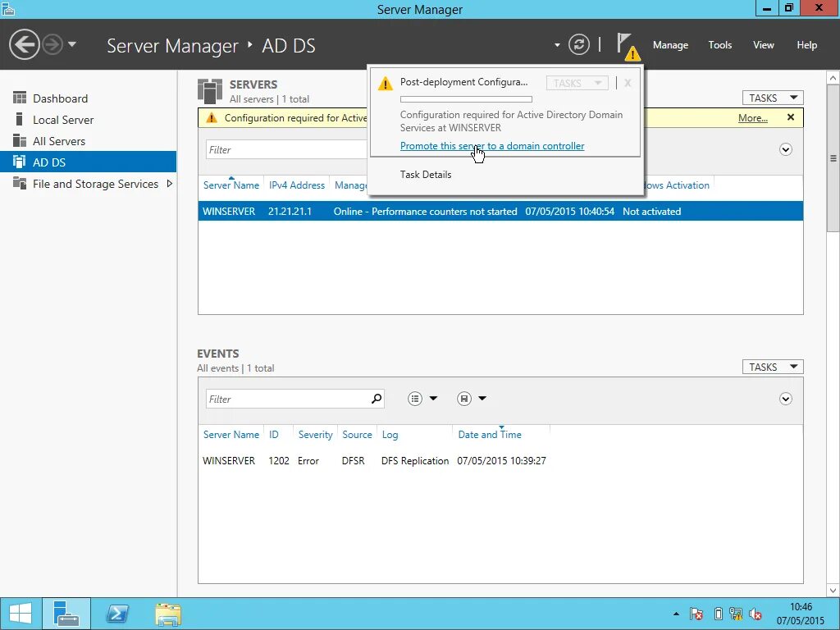
Task: Sort events by ID column
Action: [x=274, y=435]
